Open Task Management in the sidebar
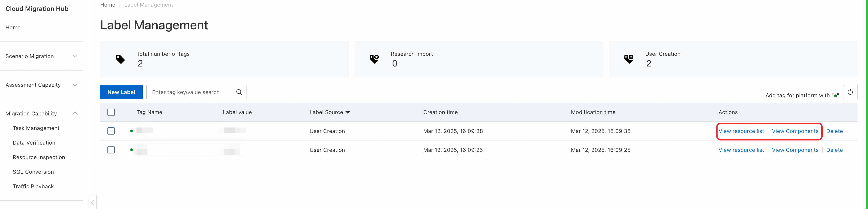This screenshot has width=868, height=209. [x=36, y=128]
